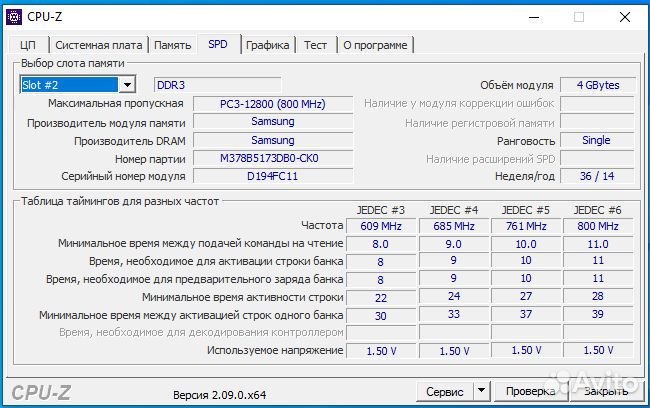Image resolution: width=650 pixels, height=408 pixels.
Task: Click the 761 MHz frequency cell
Action: [x=526, y=226]
